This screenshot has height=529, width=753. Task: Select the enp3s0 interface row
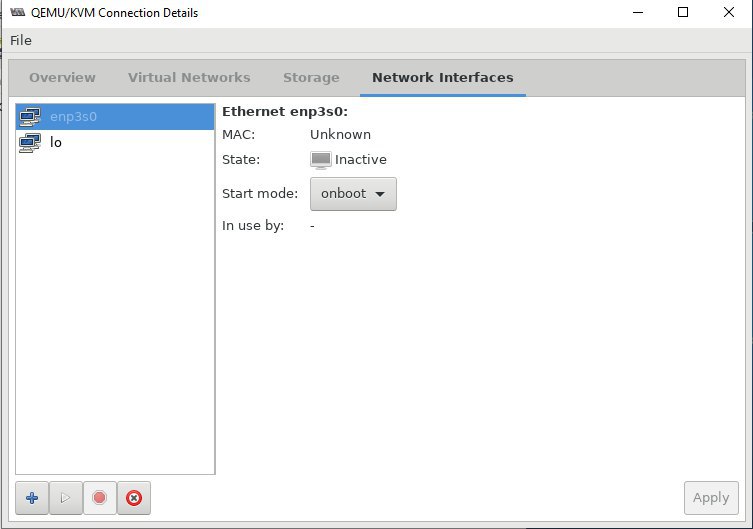(115, 117)
